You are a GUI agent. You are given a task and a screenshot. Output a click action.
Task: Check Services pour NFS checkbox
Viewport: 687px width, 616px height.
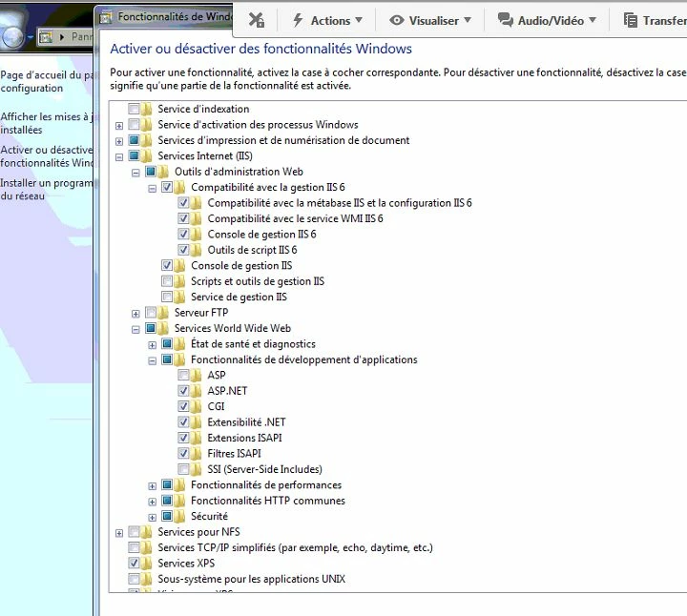[134, 532]
